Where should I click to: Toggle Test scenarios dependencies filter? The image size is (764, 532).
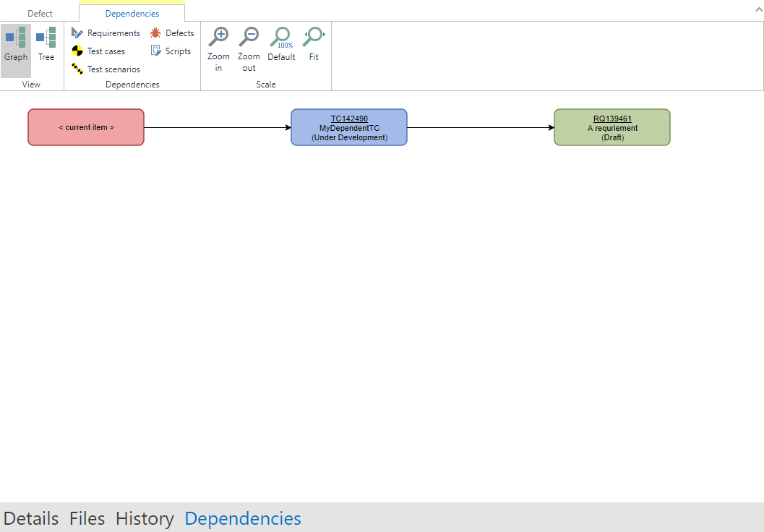(x=106, y=69)
